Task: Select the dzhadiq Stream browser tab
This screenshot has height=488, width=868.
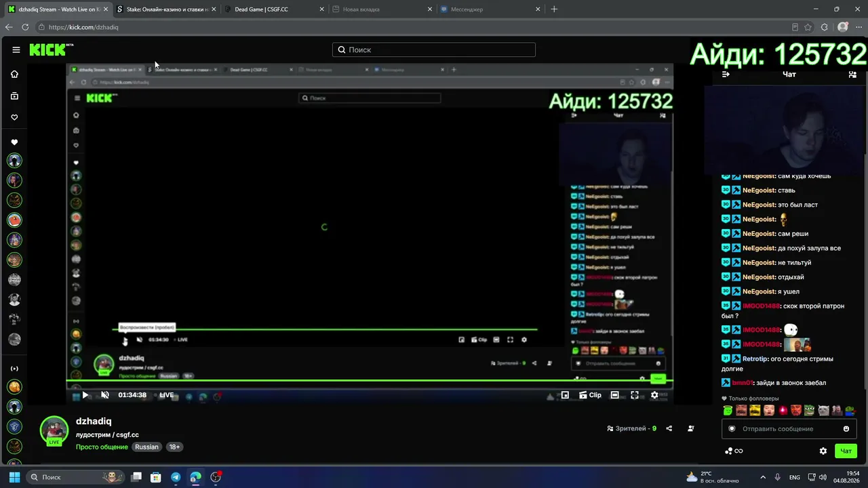Action: (58, 9)
